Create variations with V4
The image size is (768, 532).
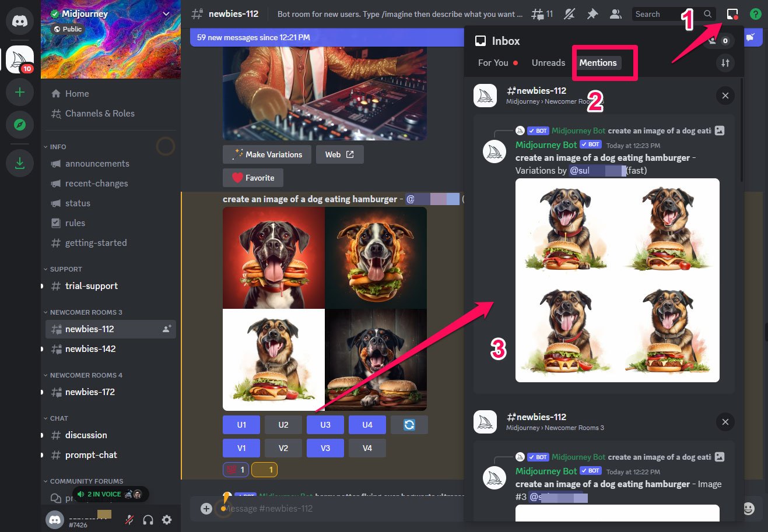pyautogui.click(x=367, y=448)
